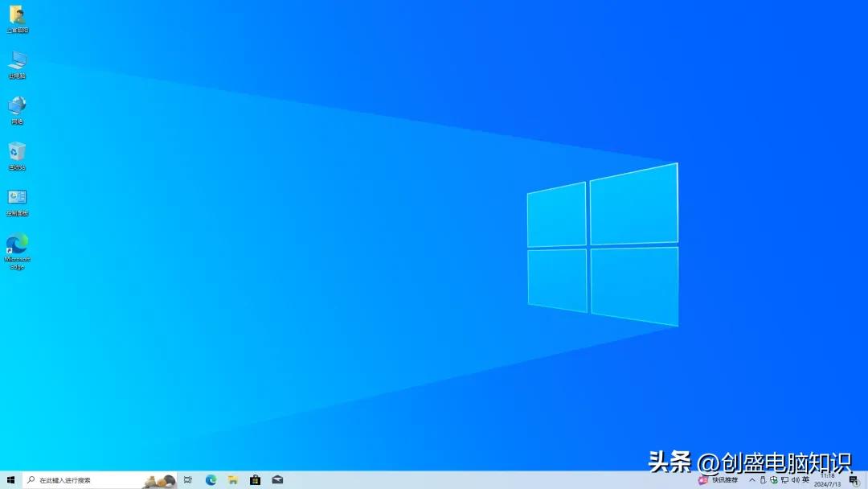The image size is (868, 489).
Task: Click the Windows Security shield in the tray
Action: tap(773, 480)
